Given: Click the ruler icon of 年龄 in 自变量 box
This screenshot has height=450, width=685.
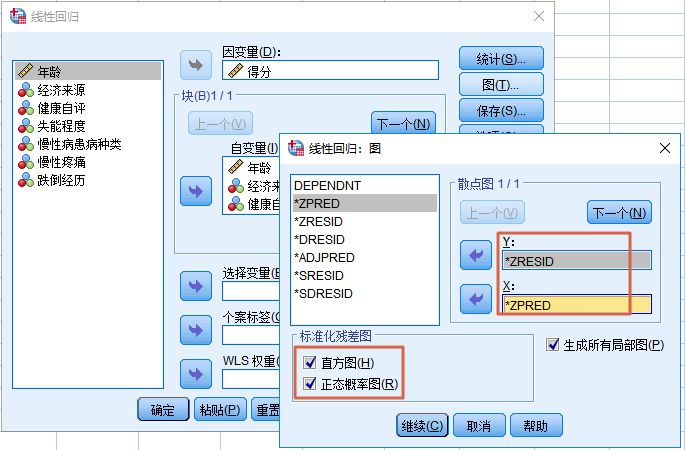Looking at the screenshot, I should [x=235, y=167].
